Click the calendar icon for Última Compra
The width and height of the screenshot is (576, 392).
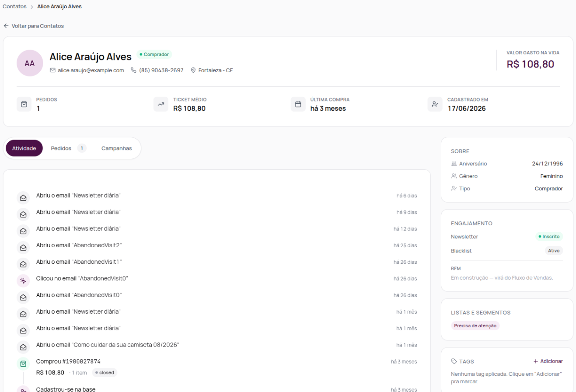(298, 104)
